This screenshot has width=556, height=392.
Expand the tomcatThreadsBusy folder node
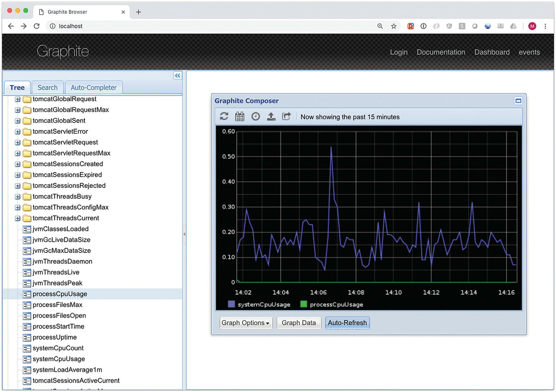(18, 196)
